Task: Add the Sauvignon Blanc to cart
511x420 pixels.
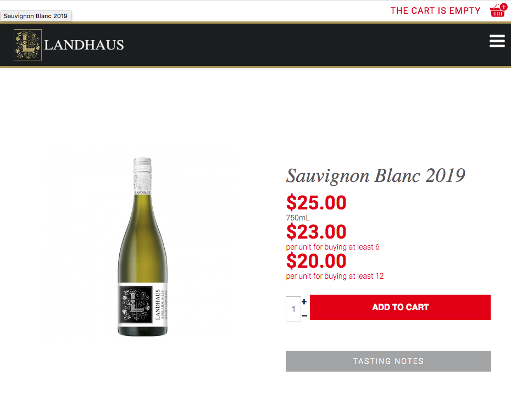Action: click(x=400, y=307)
